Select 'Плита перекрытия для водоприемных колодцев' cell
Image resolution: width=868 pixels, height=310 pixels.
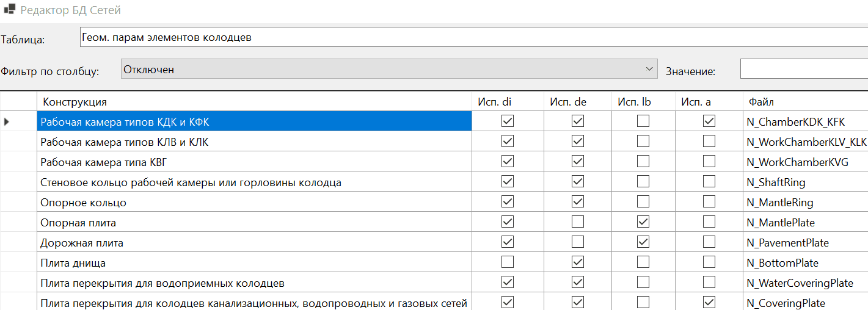pos(254,283)
